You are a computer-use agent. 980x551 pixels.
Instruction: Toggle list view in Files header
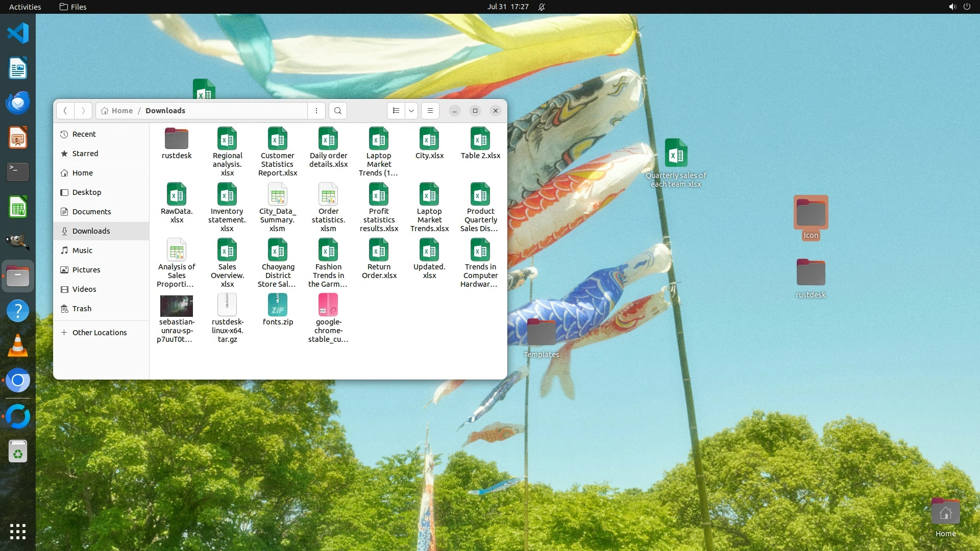coord(396,111)
